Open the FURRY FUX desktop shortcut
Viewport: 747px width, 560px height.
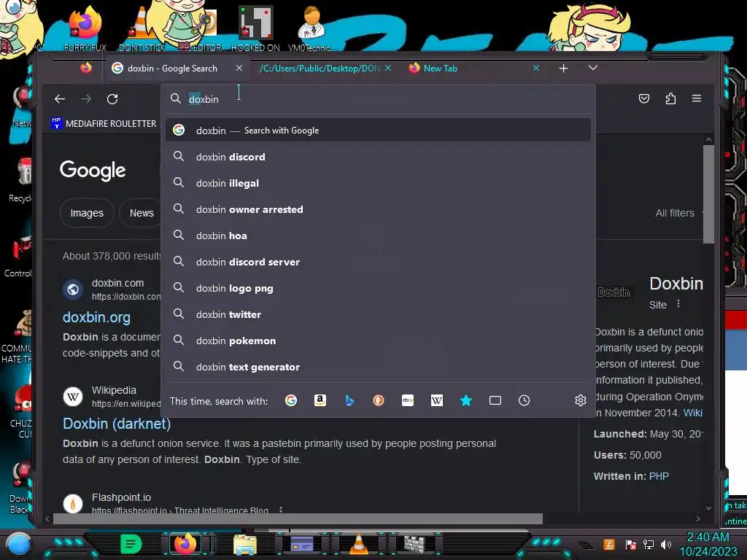pos(85,28)
